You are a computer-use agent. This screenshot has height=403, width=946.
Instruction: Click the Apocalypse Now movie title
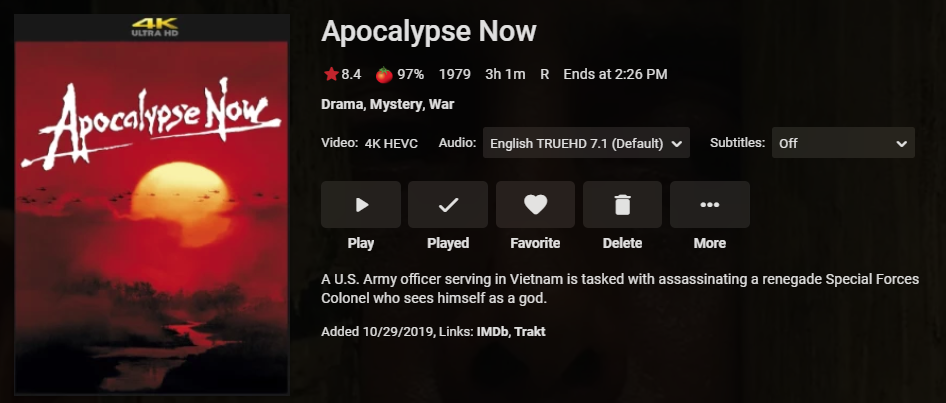[x=428, y=31]
